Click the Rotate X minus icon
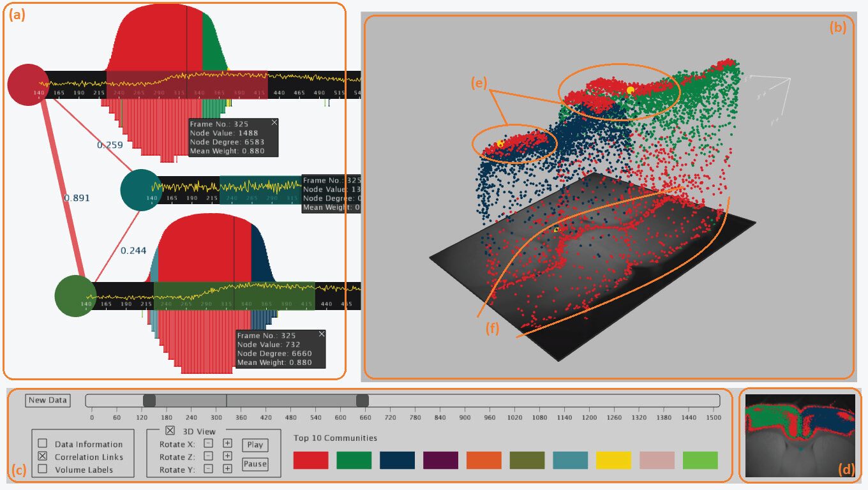Screen dimensions: 868x490 tap(209, 444)
